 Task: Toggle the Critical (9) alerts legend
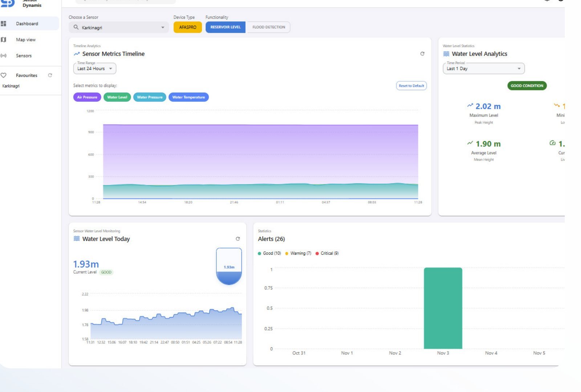pyautogui.click(x=327, y=253)
